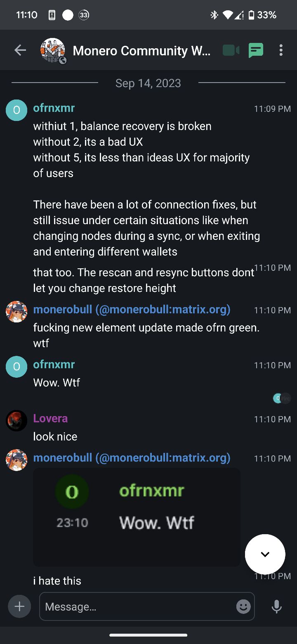
Task: Tap the back arrow in header
Action: click(x=20, y=50)
